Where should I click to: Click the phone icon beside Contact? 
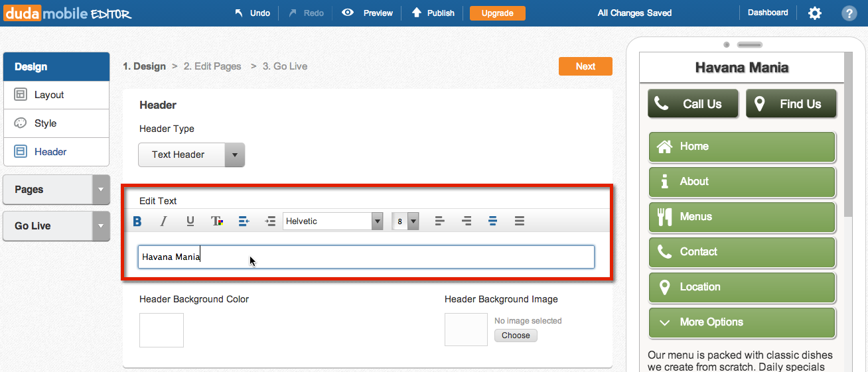[x=664, y=252]
